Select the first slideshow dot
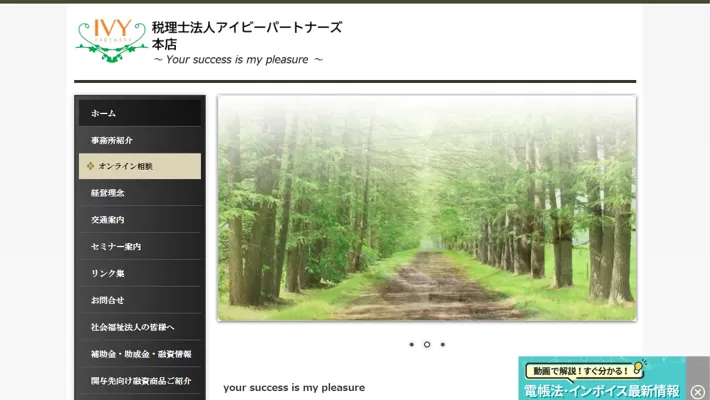This screenshot has width=710, height=400. coord(411,344)
